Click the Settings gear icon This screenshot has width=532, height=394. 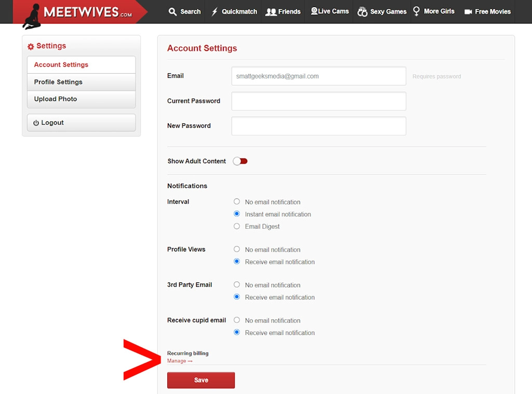click(x=30, y=46)
